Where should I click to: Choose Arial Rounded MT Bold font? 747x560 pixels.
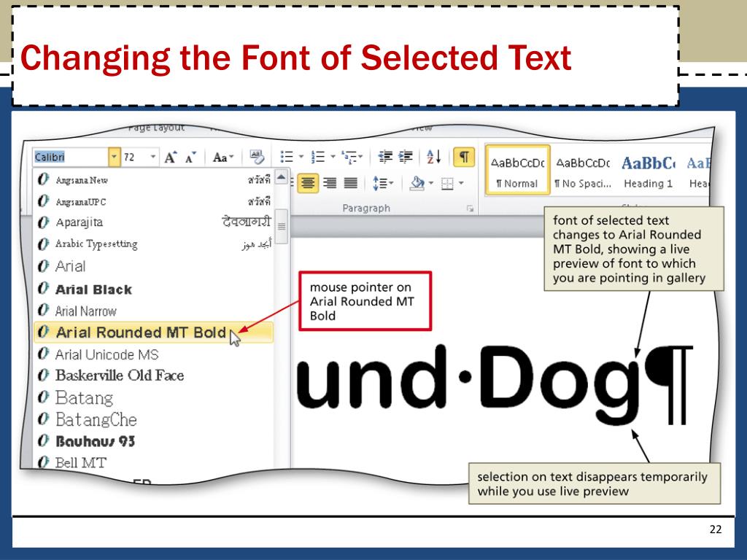point(153,332)
